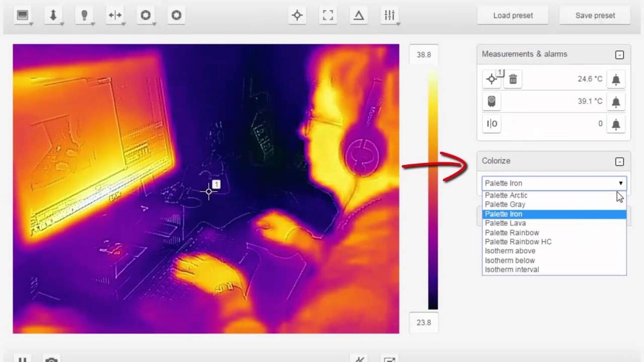
Task: Collapse the Measurements & alarms panel
Action: [620, 55]
